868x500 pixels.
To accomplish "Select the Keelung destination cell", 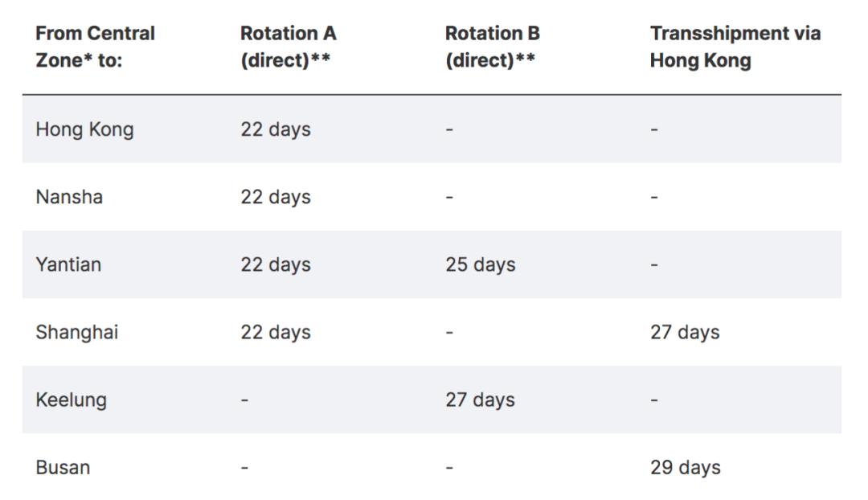I will [71, 400].
